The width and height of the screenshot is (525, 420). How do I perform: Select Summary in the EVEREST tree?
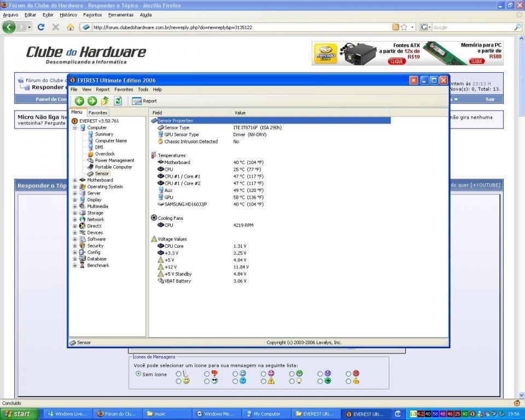coord(104,134)
